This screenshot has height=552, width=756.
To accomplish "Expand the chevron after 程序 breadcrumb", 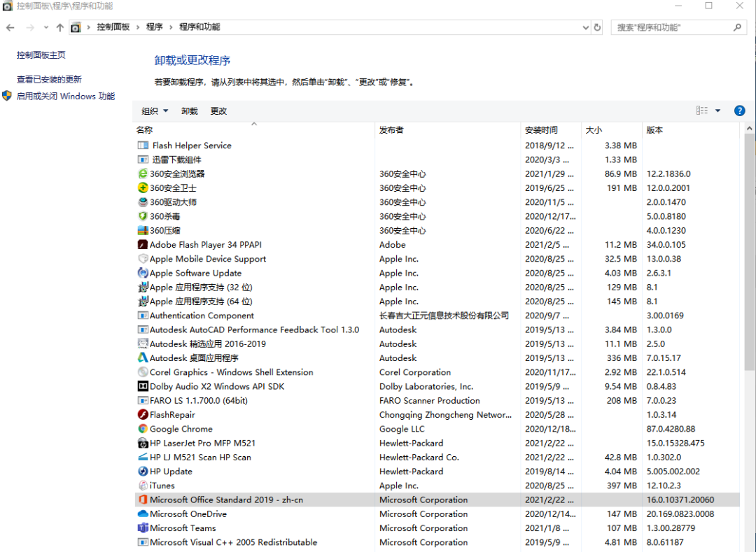I will (x=171, y=27).
